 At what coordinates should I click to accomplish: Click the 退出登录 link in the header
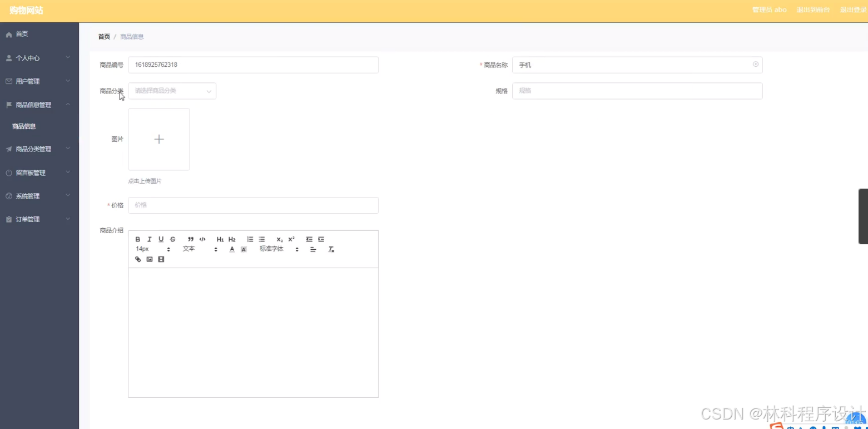[x=853, y=9]
